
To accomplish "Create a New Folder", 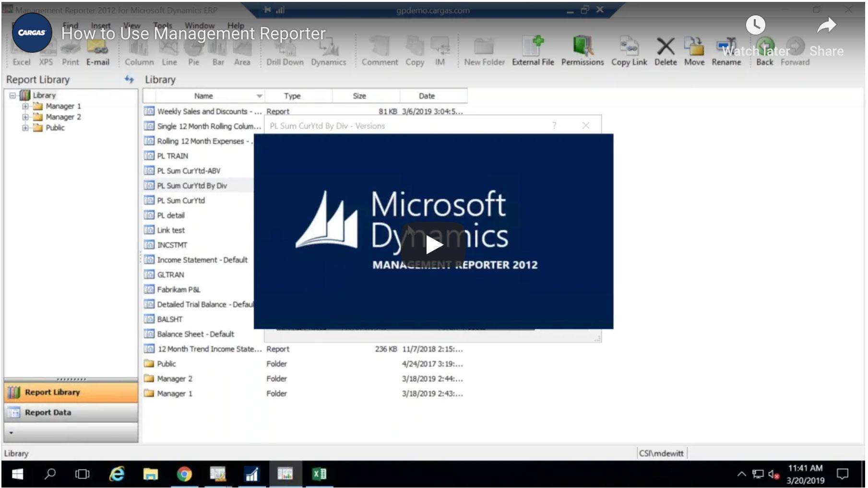I will (484, 52).
